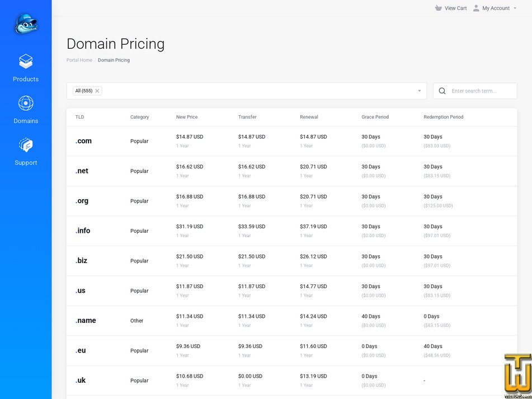Remove the All (555) filter tag

pos(97,91)
